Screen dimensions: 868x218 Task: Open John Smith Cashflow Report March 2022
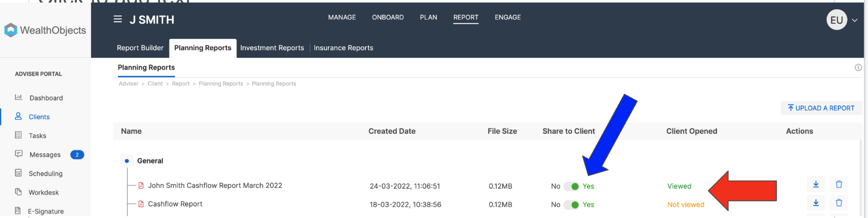pyautogui.click(x=215, y=186)
